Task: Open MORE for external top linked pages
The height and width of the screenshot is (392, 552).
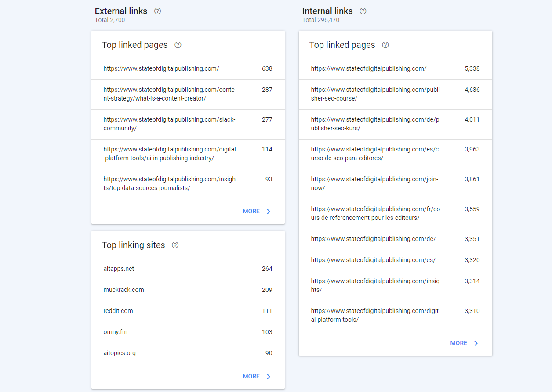Action: [251, 212]
